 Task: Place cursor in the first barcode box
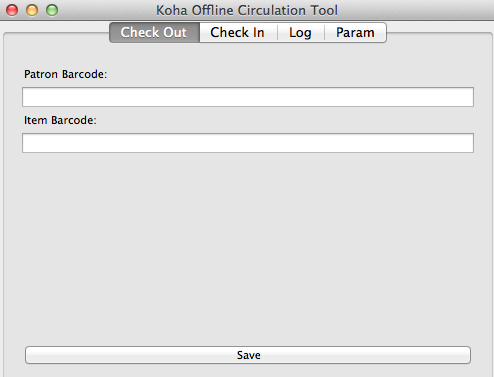pyautogui.click(x=248, y=97)
